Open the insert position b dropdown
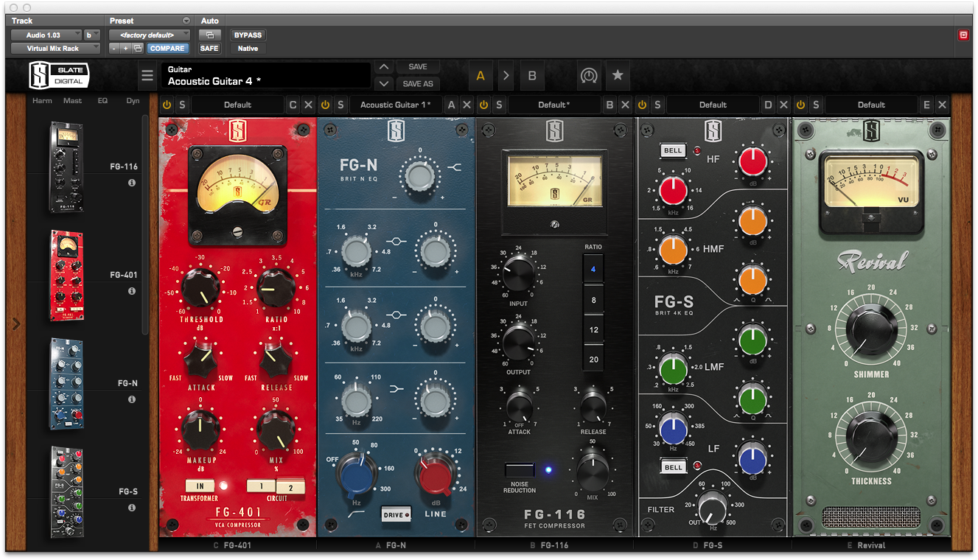The height and width of the screenshot is (560, 978). tap(91, 35)
